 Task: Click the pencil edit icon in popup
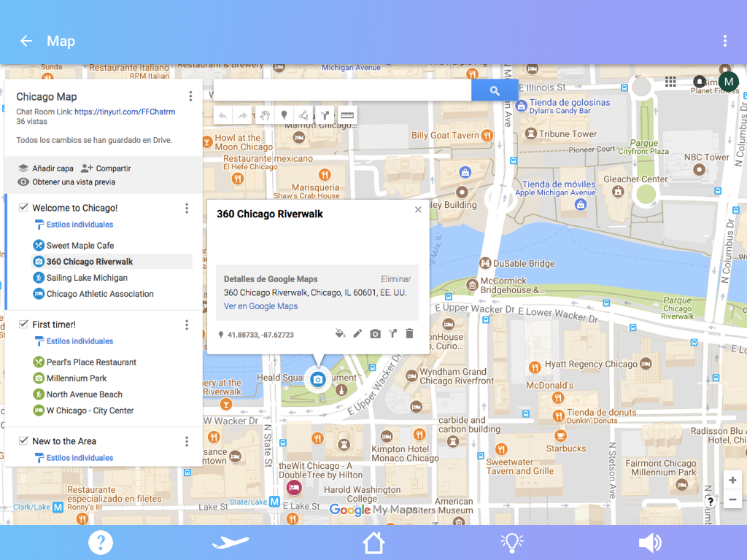(357, 333)
